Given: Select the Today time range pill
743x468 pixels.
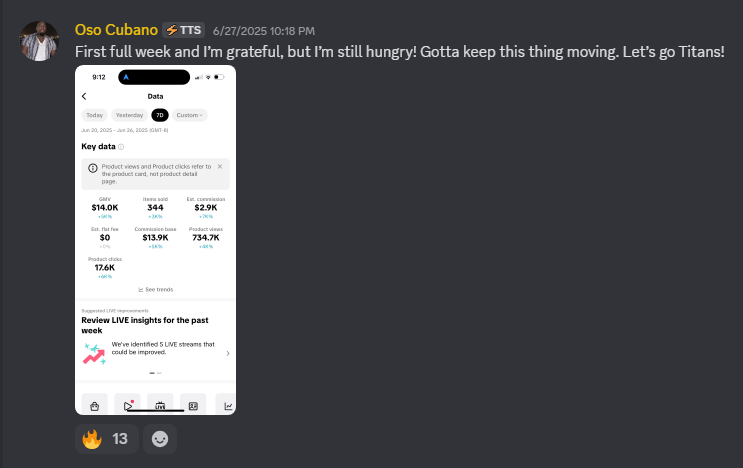Looking at the screenshot, I should click(x=95, y=115).
